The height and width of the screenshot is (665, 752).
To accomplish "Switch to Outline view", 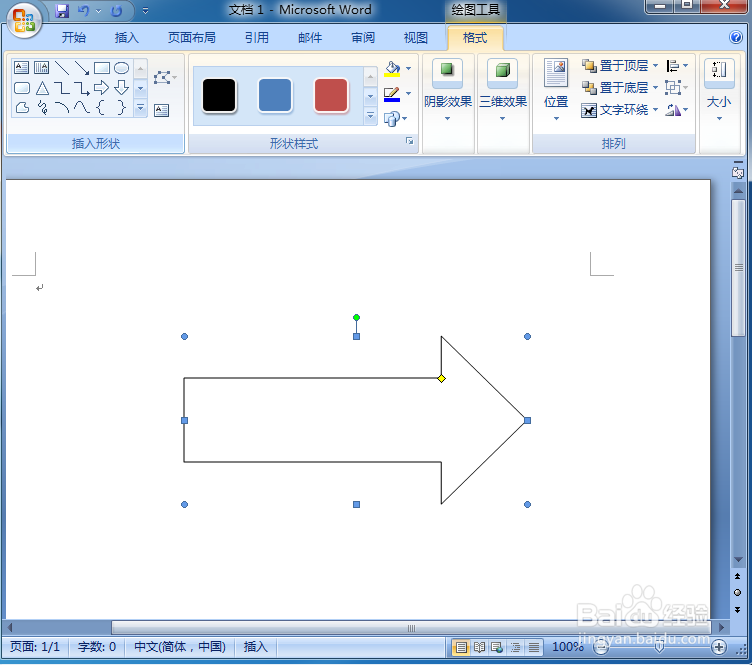I will [x=516, y=648].
